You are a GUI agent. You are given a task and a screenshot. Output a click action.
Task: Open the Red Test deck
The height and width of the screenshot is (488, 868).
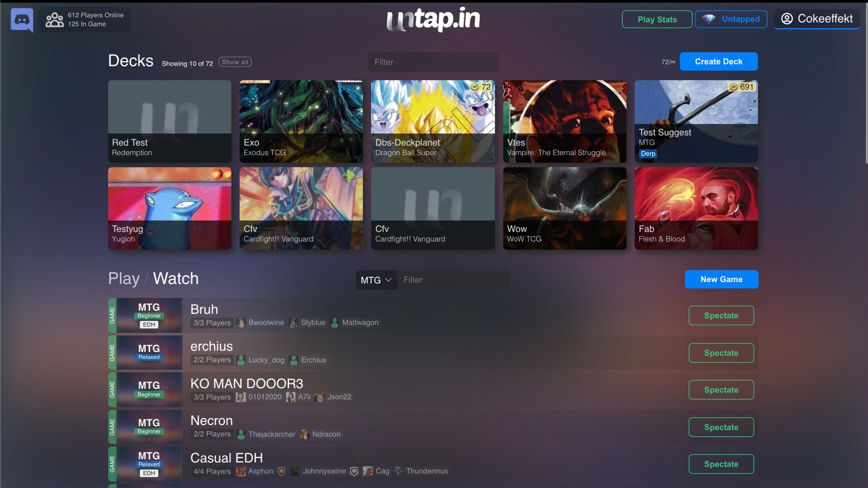pos(170,121)
